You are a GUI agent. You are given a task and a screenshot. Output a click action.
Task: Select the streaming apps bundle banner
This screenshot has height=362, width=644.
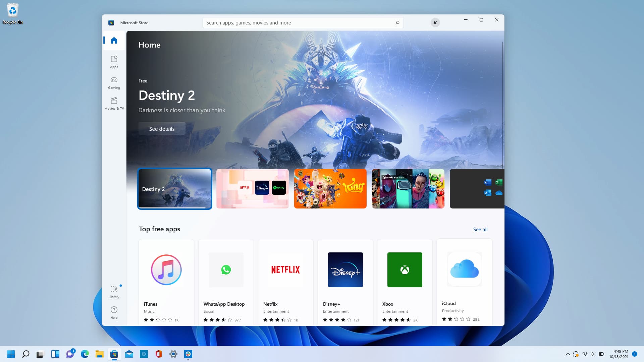click(x=253, y=189)
